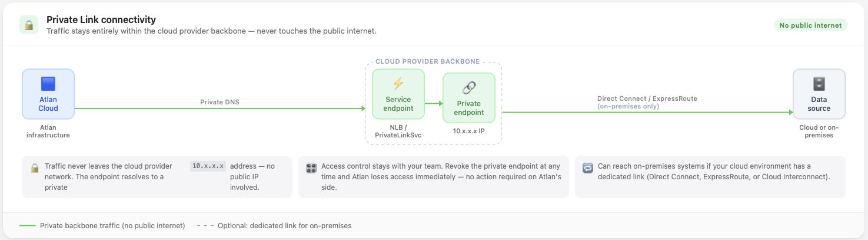Click the Traffic never leaves cloud provider text
Image resolution: width=868 pixels, height=240 pixels.
point(108,177)
